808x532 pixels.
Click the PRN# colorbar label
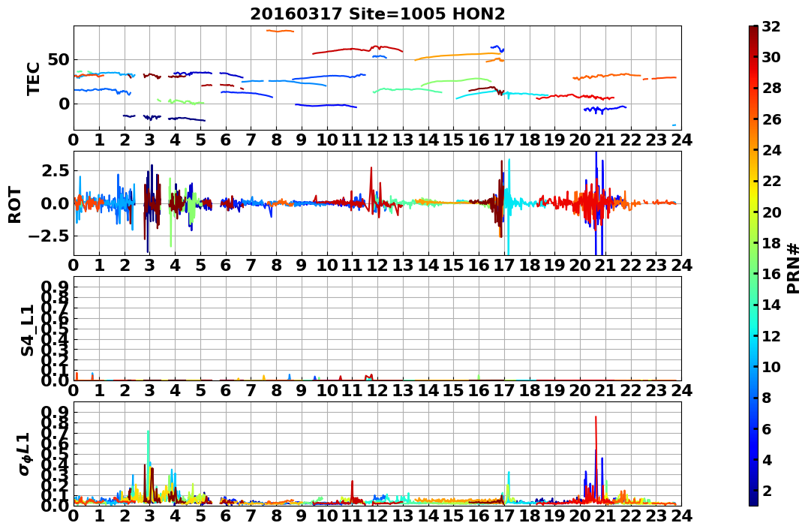pos(794,268)
